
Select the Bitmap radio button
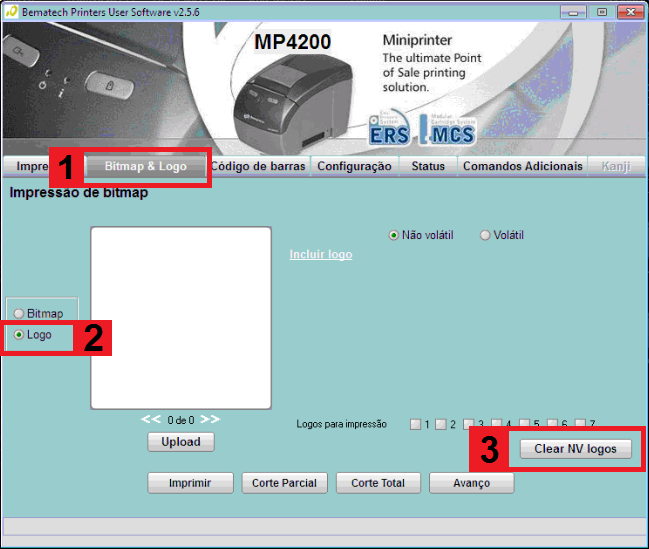tap(19, 314)
